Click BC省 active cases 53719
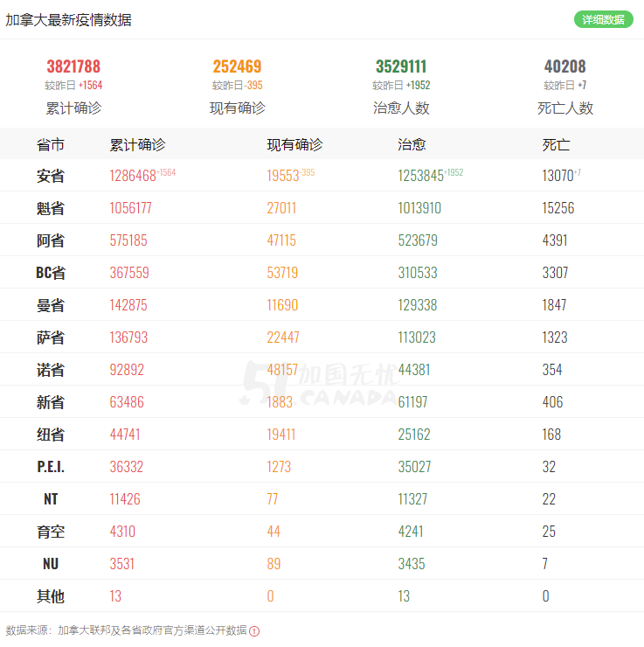 pos(282,273)
